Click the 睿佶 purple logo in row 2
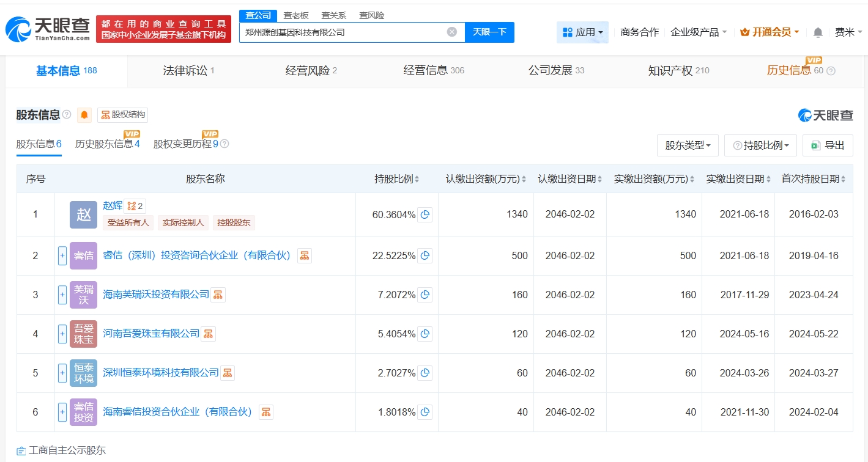 83,255
